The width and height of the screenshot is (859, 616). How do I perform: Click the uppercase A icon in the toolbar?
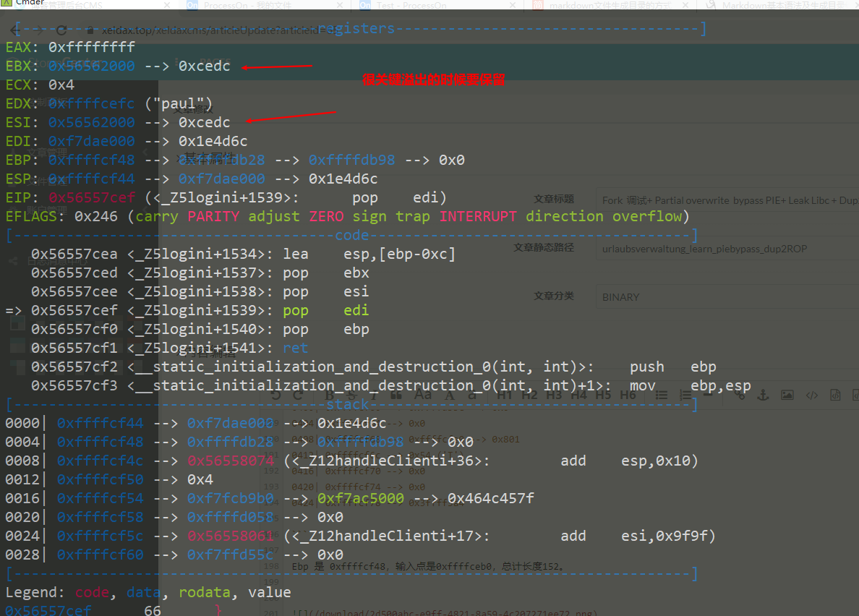coord(449,395)
